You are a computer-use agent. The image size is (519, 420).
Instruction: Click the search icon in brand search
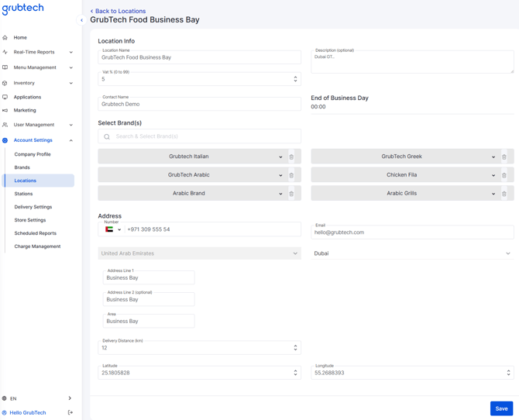[107, 136]
